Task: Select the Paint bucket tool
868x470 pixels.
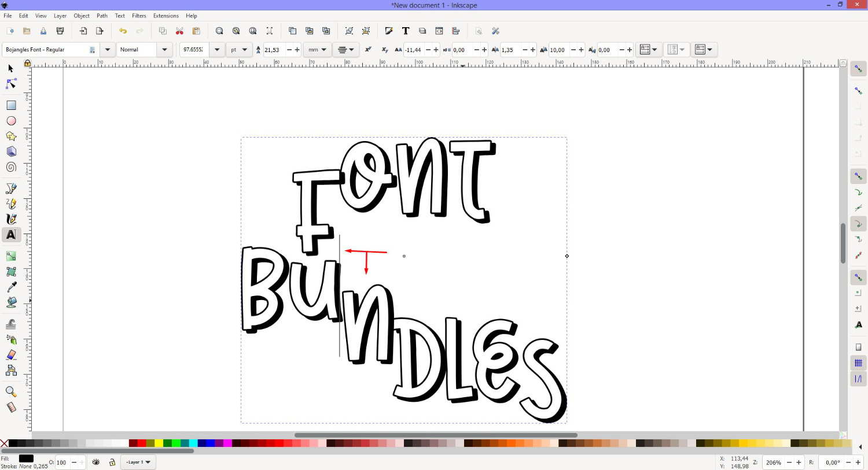Action: (x=11, y=302)
